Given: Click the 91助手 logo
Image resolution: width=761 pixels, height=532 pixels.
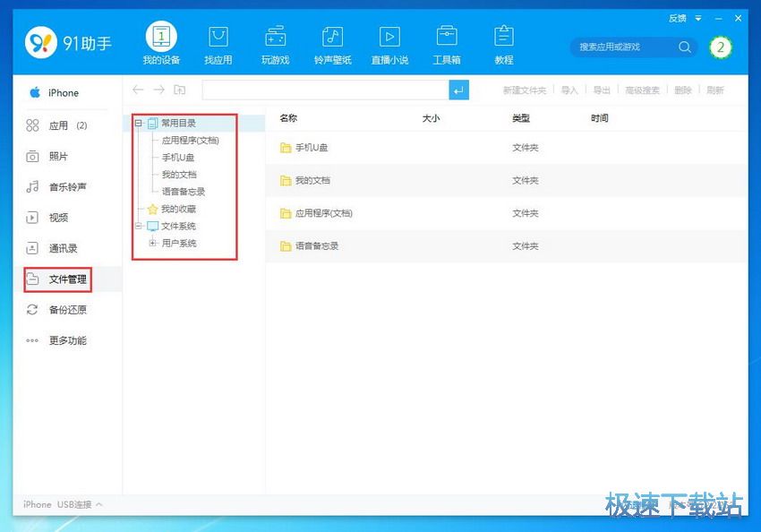Looking at the screenshot, I should click(x=68, y=43).
